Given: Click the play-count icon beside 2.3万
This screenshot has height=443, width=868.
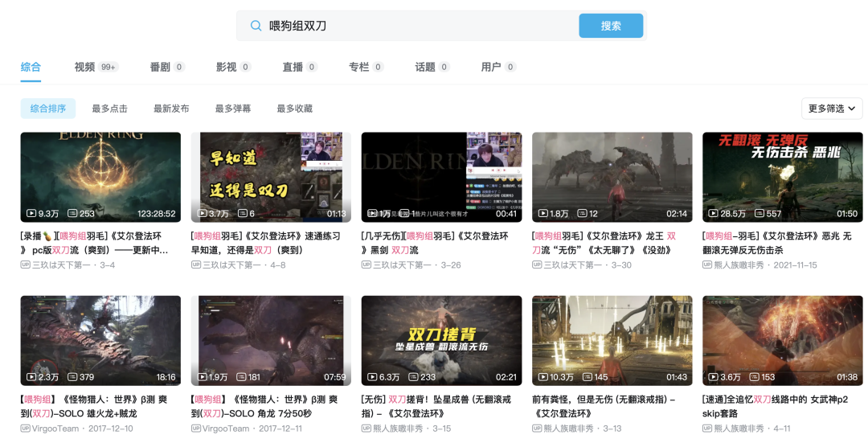Looking at the screenshot, I should (31, 376).
